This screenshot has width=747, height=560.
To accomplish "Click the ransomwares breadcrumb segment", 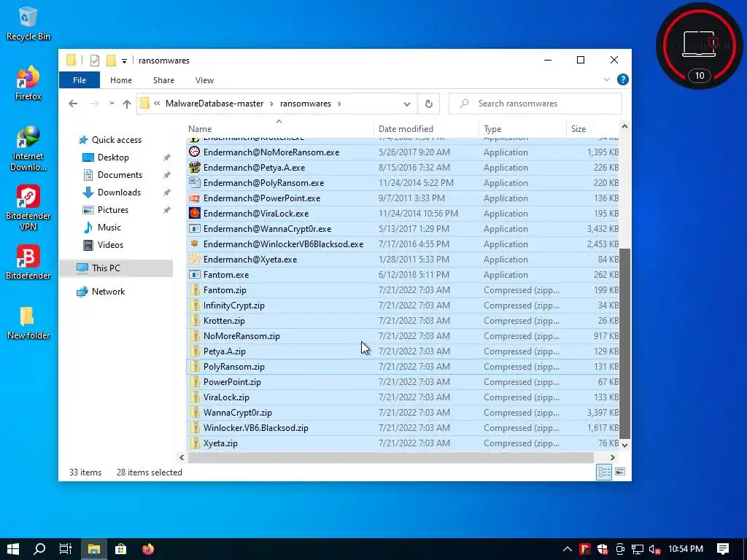I will [x=306, y=104].
